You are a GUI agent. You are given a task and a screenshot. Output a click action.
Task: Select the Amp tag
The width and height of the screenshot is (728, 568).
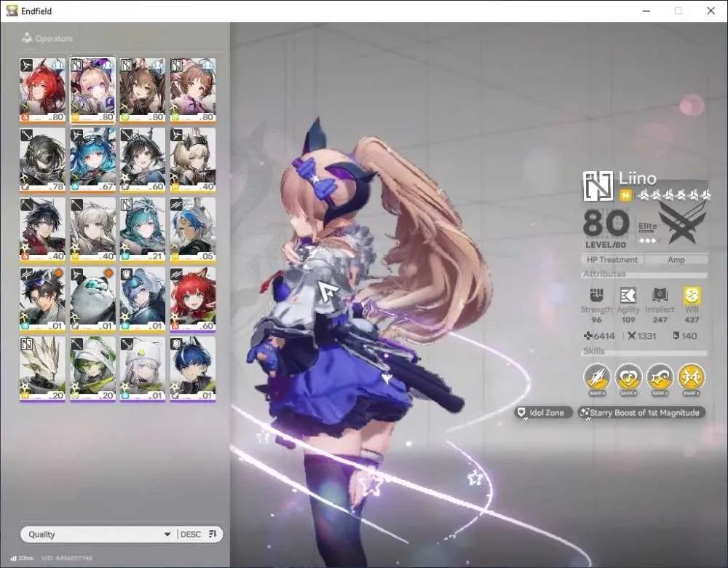(x=676, y=260)
